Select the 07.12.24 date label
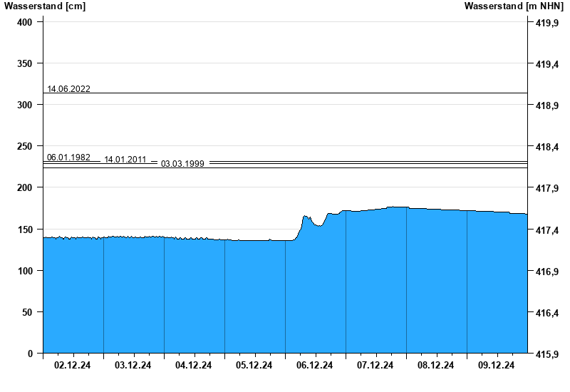The width and height of the screenshot is (570, 392). [375, 366]
